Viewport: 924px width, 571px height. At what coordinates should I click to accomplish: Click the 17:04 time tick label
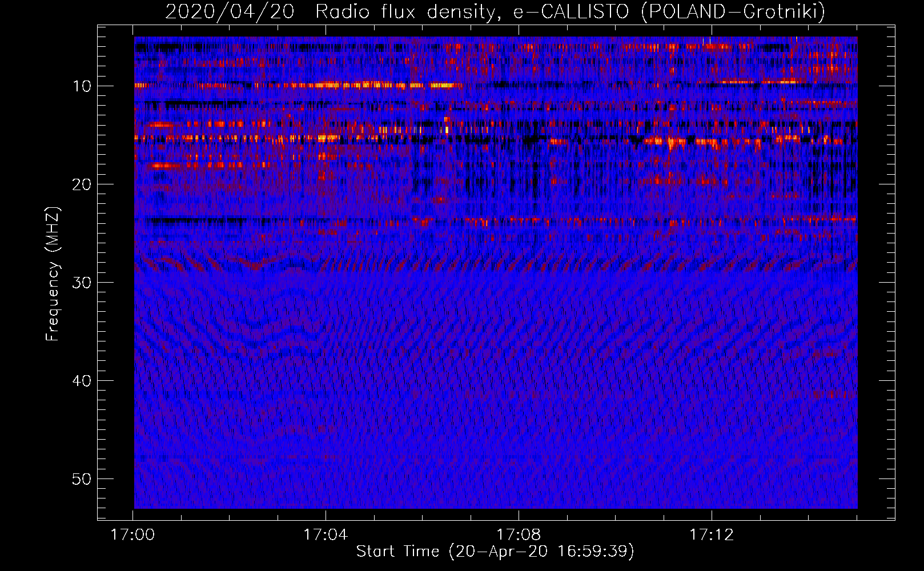[326, 535]
